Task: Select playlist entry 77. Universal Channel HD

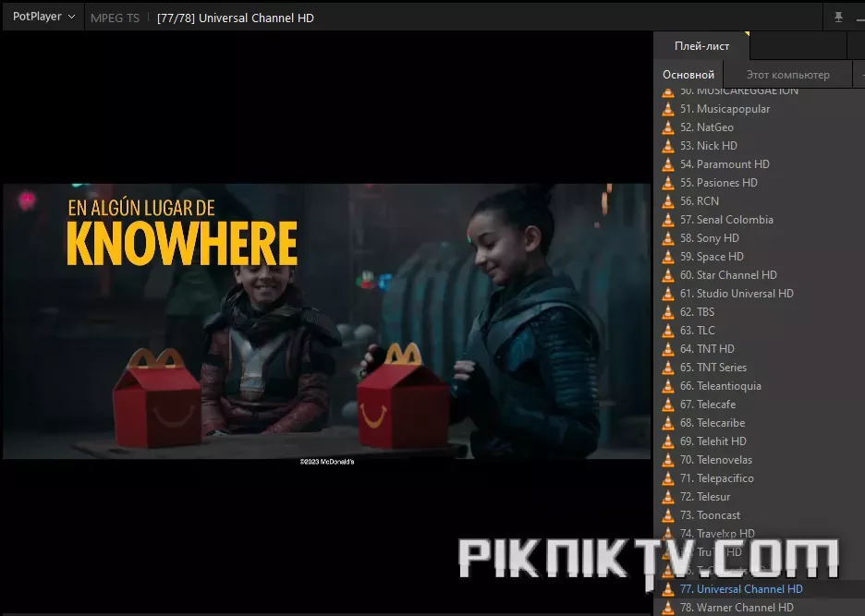Action: tap(759, 589)
